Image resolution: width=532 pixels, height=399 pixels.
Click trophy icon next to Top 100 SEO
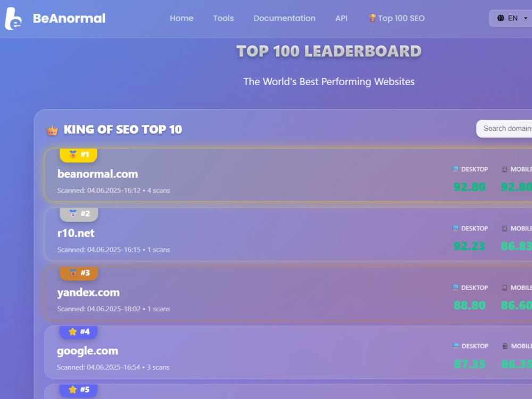[372, 18]
